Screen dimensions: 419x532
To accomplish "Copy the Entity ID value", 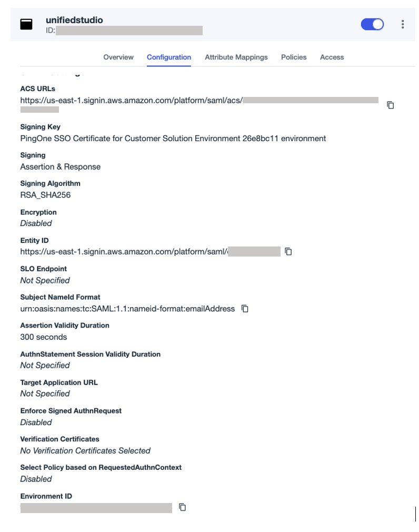I will pos(288,251).
